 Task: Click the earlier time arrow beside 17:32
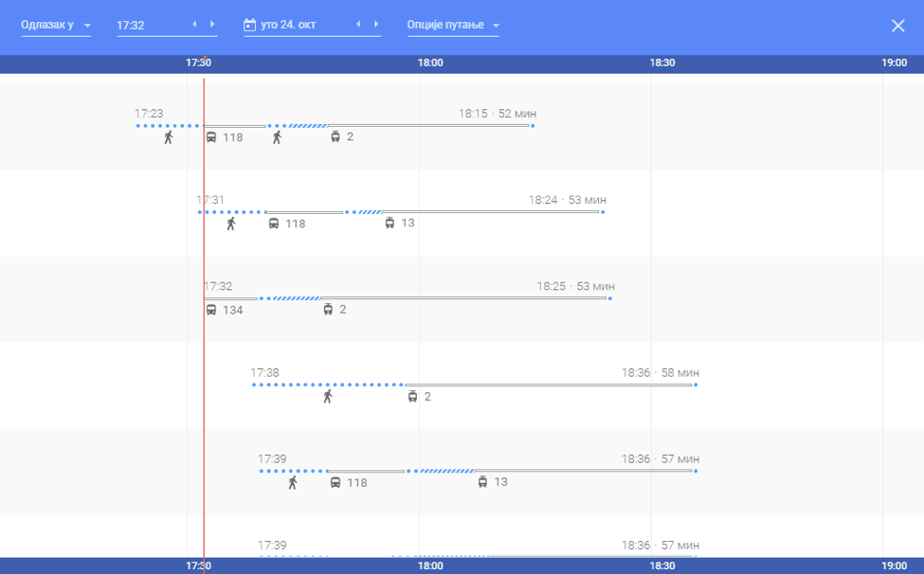[194, 25]
